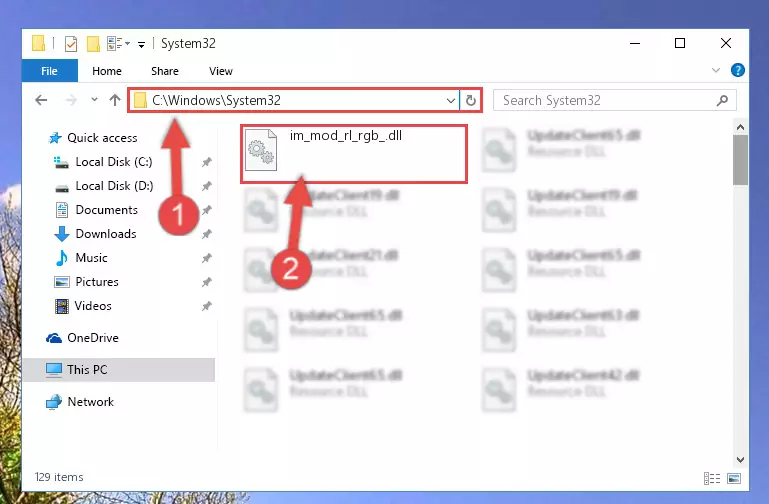Open Videos in the sidebar
769x504 pixels.
tap(83, 306)
